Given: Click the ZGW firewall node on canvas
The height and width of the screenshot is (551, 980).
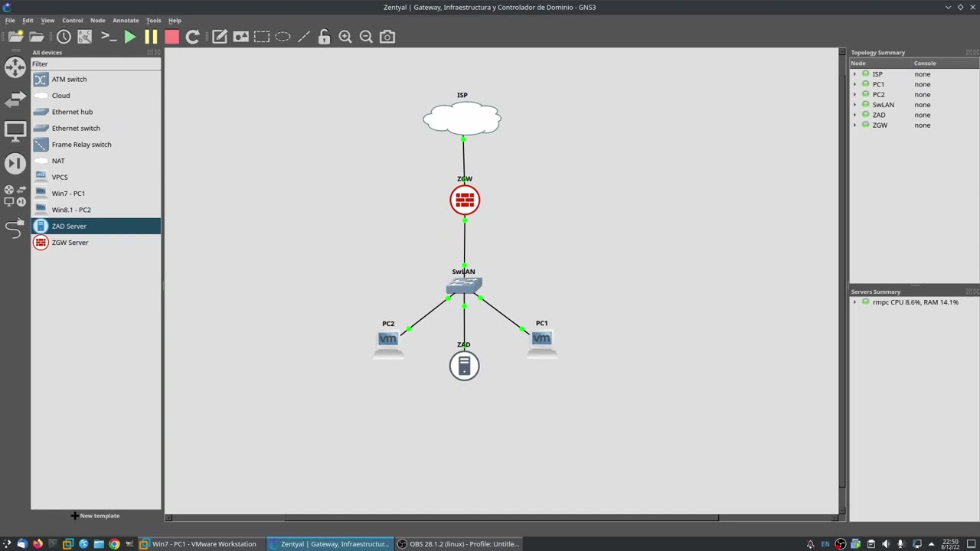Looking at the screenshot, I should point(465,201).
